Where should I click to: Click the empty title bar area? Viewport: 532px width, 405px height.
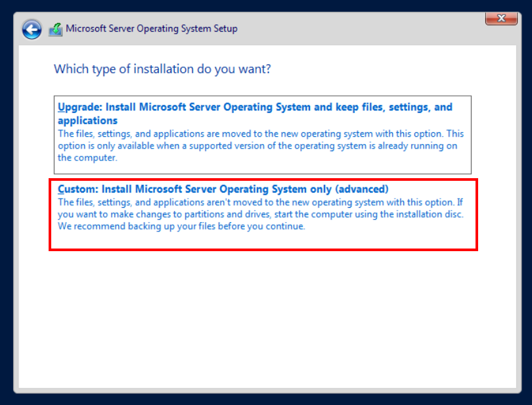[361, 29]
